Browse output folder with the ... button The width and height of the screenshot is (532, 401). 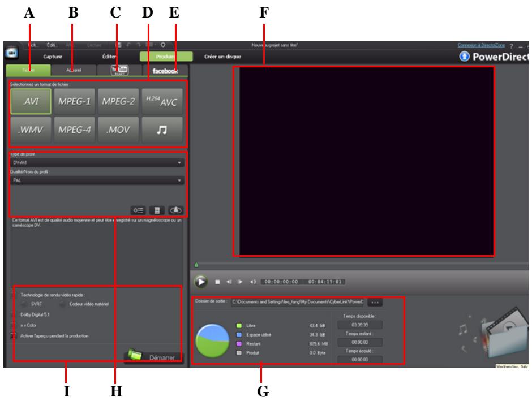click(x=375, y=302)
